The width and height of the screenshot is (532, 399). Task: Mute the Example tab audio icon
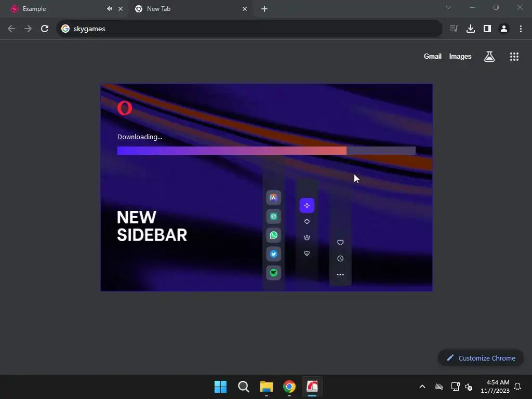tap(109, 9)
